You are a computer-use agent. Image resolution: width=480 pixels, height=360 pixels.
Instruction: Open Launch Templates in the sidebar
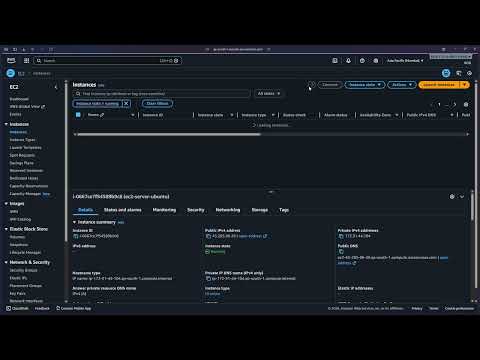[26, 147]
